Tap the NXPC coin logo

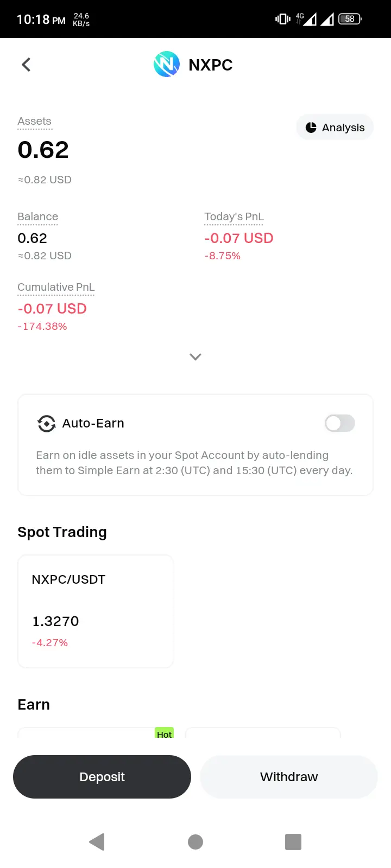167,65
